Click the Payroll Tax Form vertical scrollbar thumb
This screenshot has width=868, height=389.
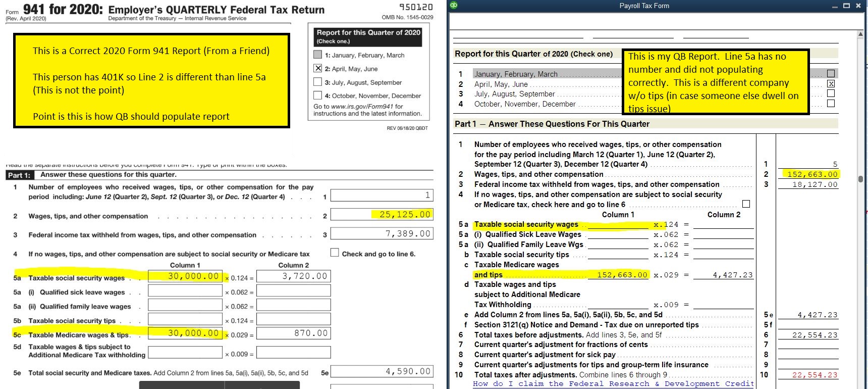click(x=860, y=179)
